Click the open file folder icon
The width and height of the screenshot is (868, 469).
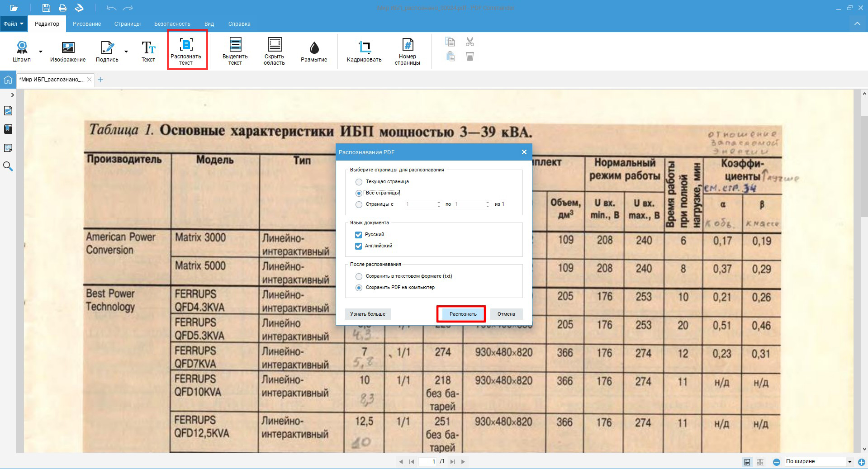[14, 8]
